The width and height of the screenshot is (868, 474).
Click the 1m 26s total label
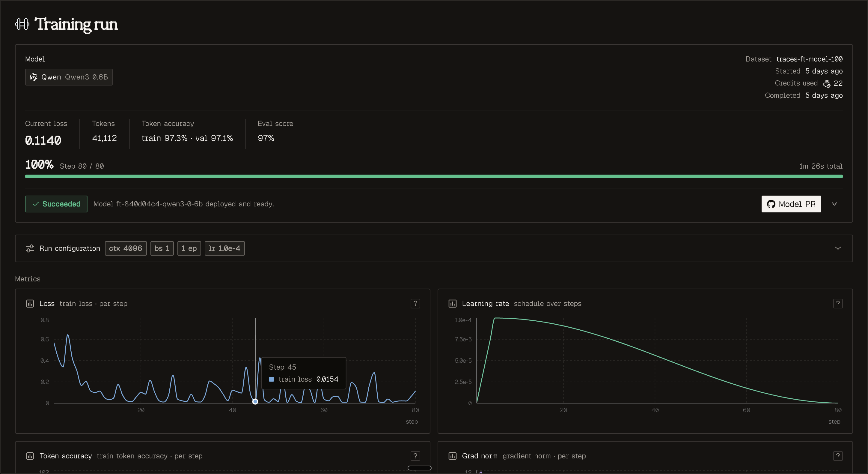pos(821,166)
